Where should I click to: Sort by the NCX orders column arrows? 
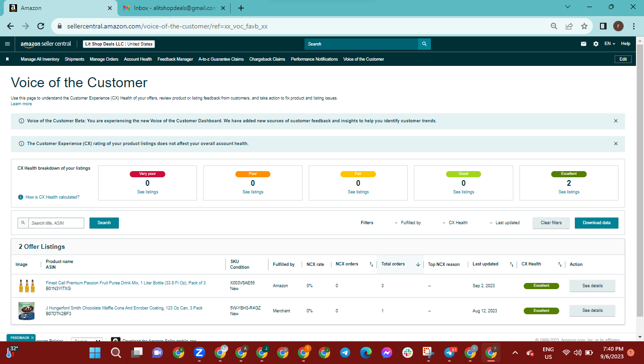371,264
